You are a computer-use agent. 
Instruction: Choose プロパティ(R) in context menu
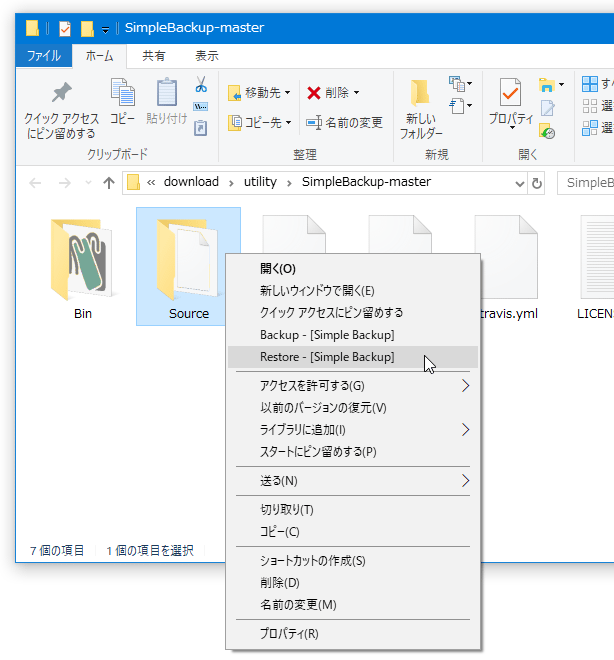pos(353,633)
